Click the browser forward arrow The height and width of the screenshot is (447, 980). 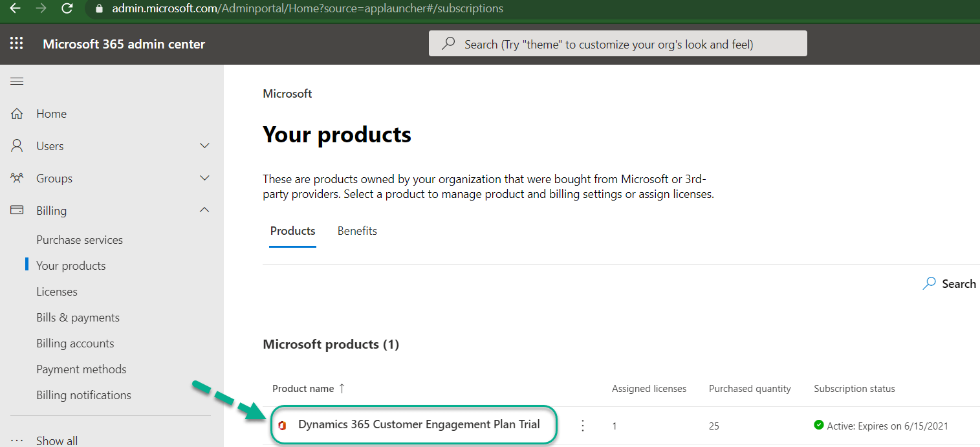pos(40,8)
